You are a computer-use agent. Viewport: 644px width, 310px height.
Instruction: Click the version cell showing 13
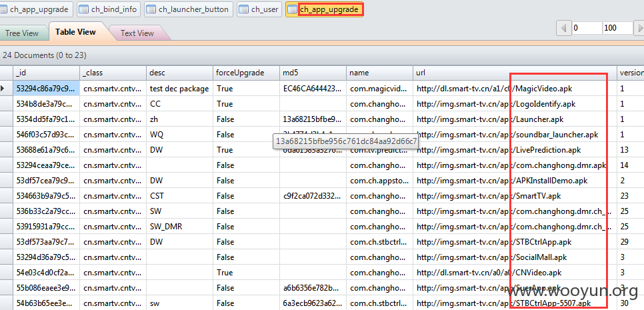click(x=631, y=150)
